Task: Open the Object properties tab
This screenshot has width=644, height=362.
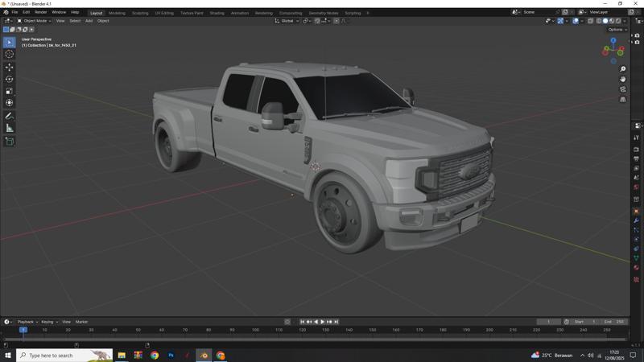Action: pos(636,212)
